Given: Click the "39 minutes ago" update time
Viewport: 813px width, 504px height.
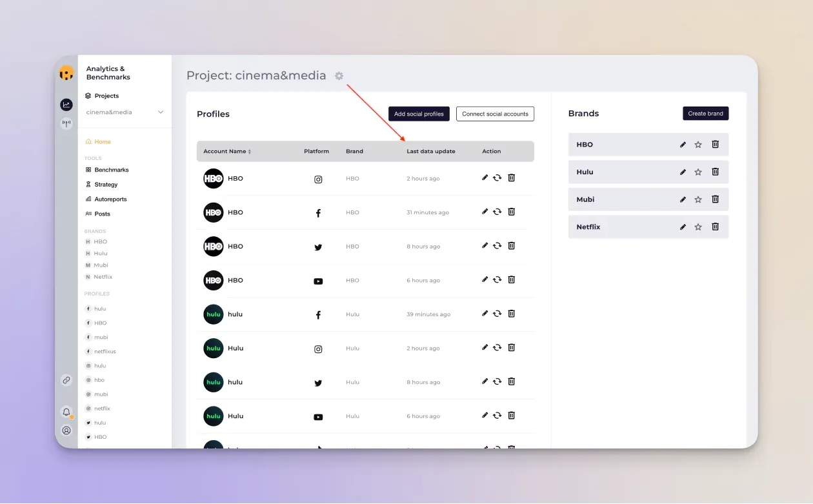Looking at the screenshot, I should pyautogui.click(x=428, y=315).
